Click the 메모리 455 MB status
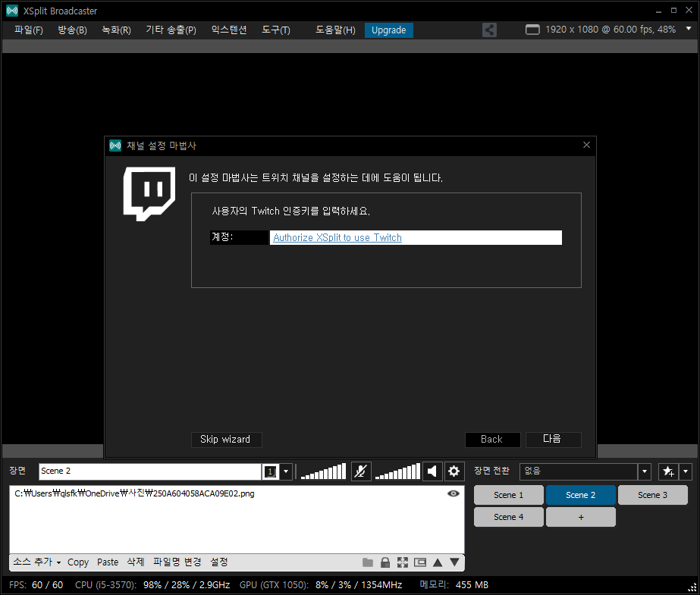700x595 pixels. (x=454, y=584)
